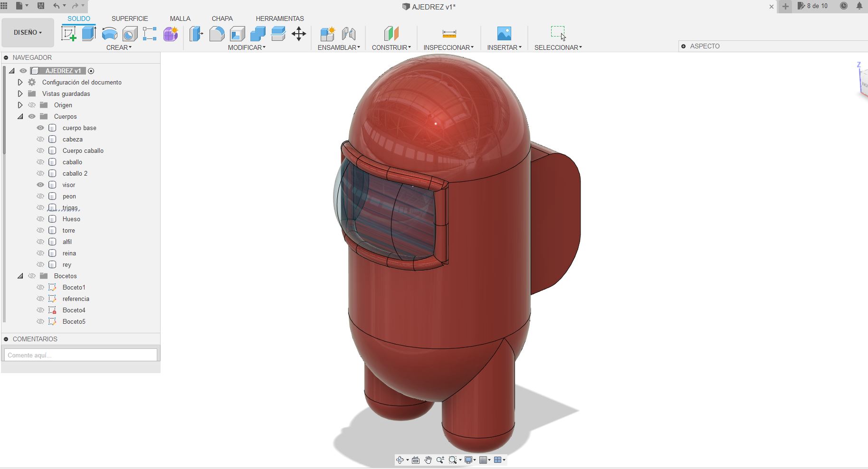Click the Insert image icon
868x469 pixels.
tap(504, 34)
